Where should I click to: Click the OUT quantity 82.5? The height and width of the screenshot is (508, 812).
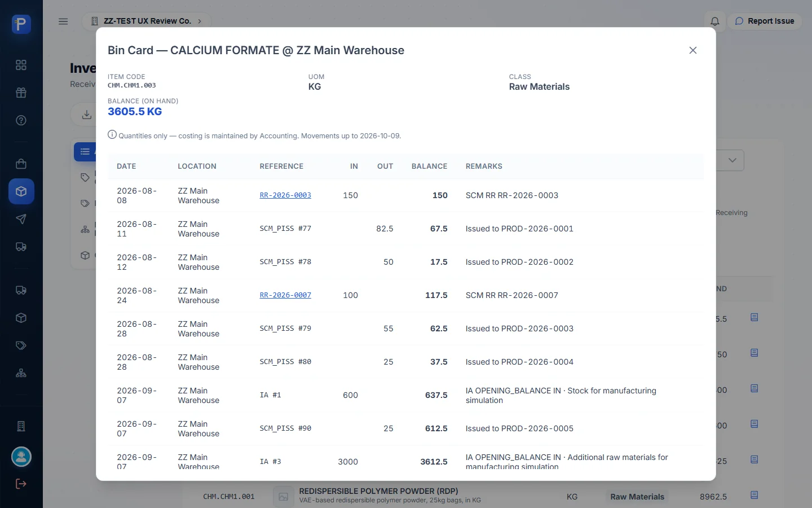pyautogui.click(x=385, y=229)
